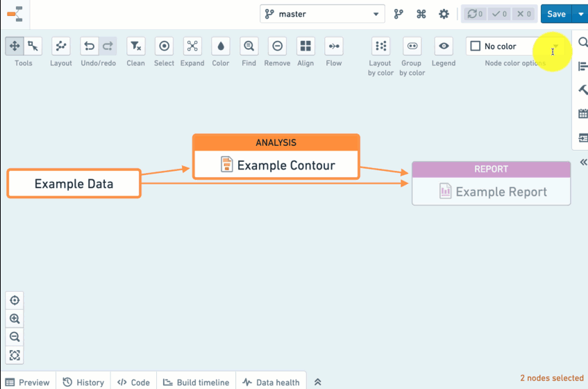Click the No color swatch box
588x389 pixels.
[x=475, y=46]
